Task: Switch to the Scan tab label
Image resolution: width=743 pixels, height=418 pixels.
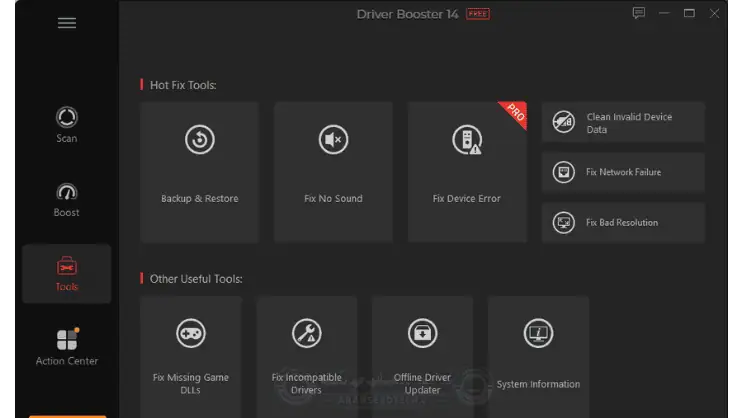Action: 66,138
